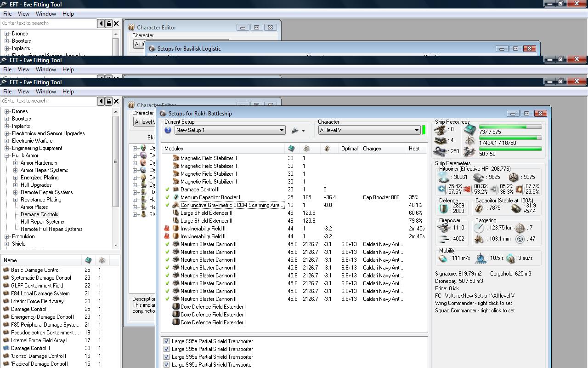Click the CPU icon header in Modules table
The height and width of the screenshot is (368, 588).
pos(291,149)
